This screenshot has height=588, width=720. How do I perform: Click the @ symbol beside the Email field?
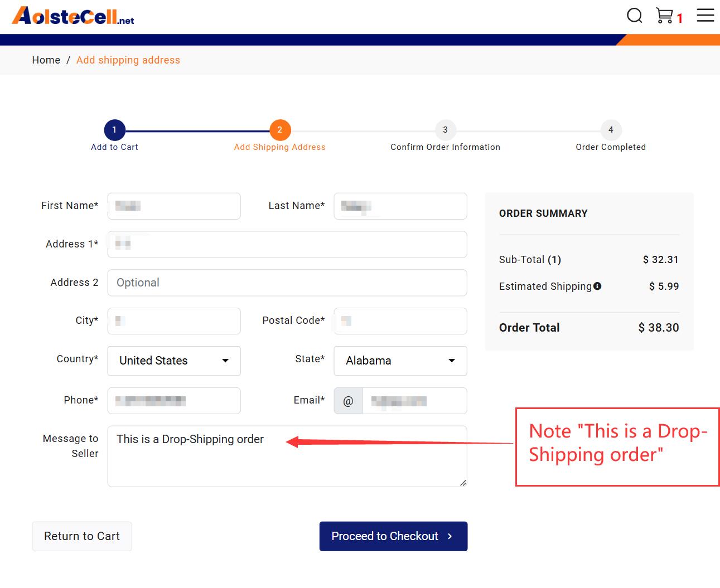pos(347,400)
